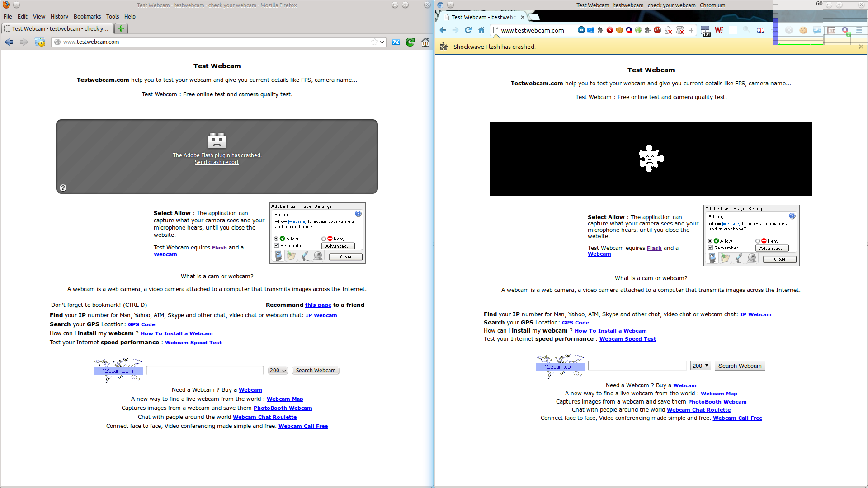The width and height of the screenshot is (868, 488).
Task: Click the Chromium back arrow
Action: [x=443, y=30]
